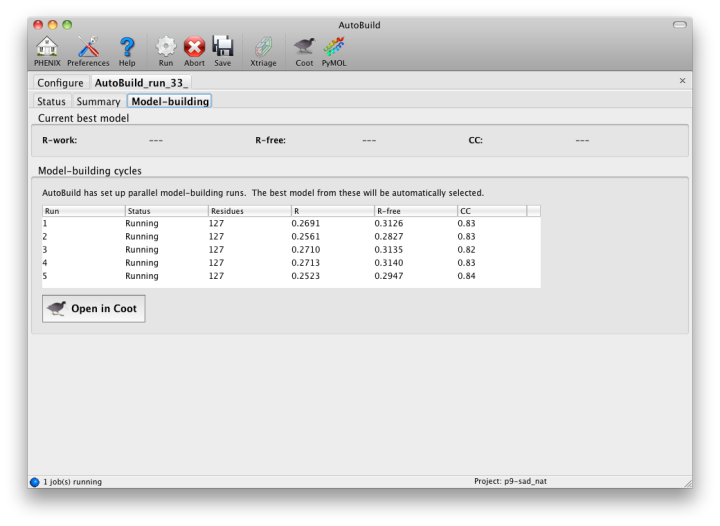Launch Xtriage from the toolbar
The height and width of the screenshot is (526, 720).
pos(263,46)
